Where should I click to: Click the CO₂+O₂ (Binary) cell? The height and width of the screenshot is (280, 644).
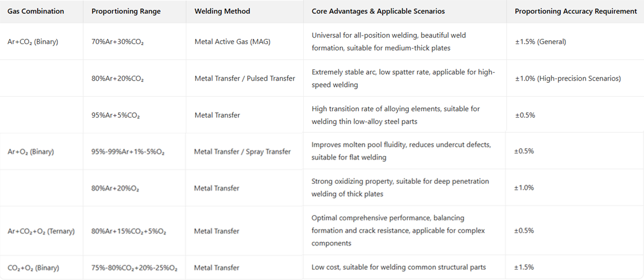pos(33,268)
